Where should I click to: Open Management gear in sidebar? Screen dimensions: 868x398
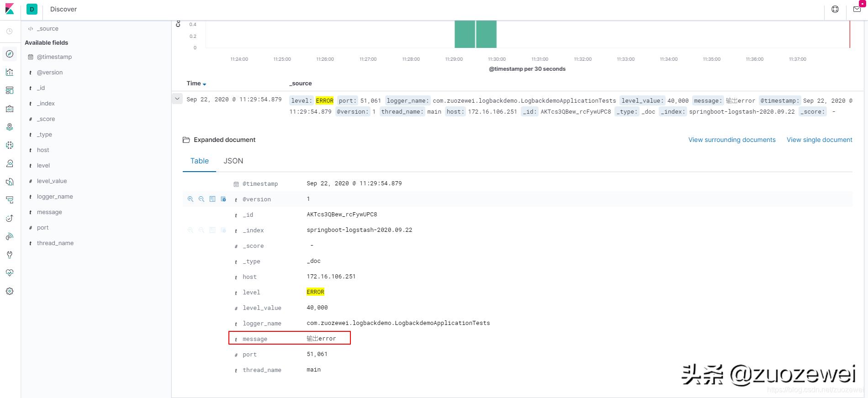(10, 291)
